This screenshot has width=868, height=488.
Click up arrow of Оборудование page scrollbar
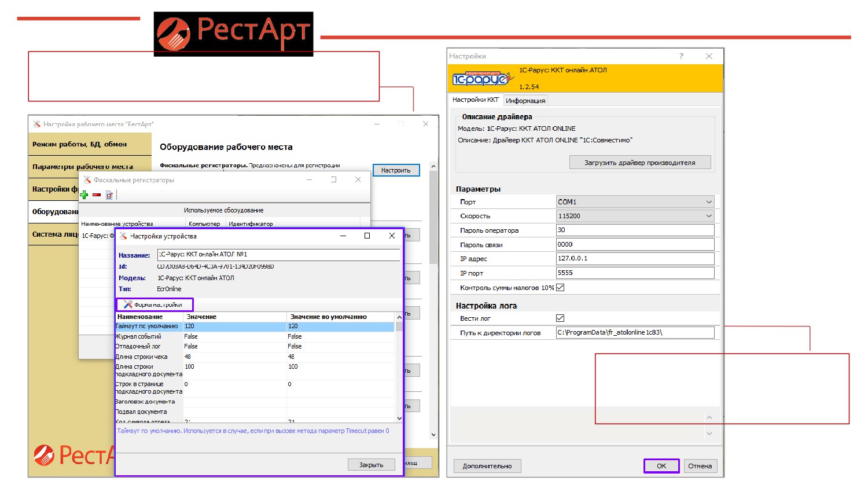pyautogui.click(x=433, y=167)
